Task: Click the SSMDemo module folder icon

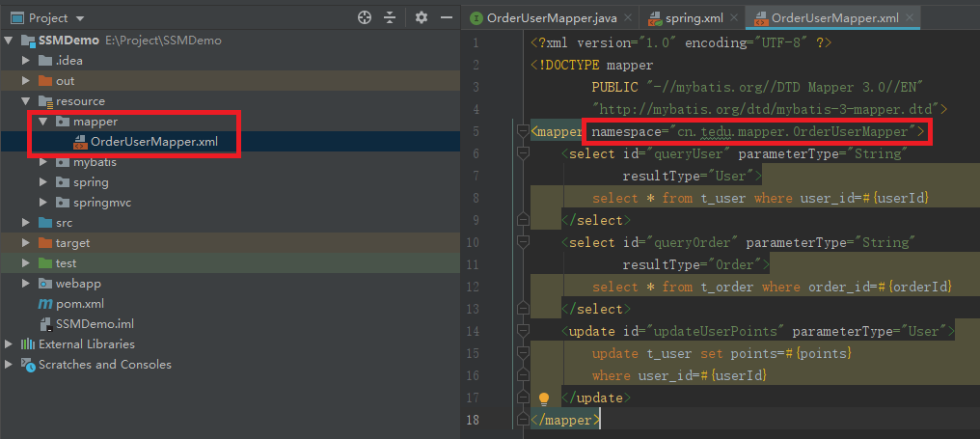Action: [28, 41]
